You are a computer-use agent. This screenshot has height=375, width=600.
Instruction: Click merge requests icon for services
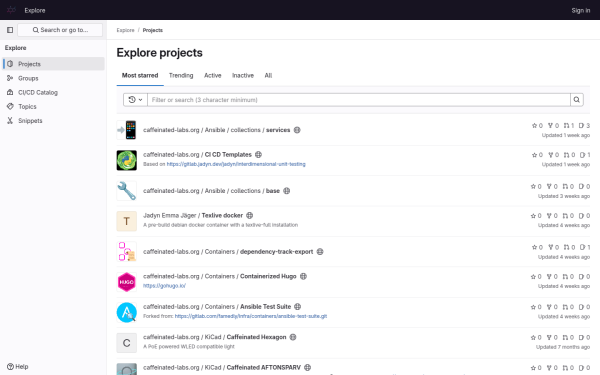tap(566, 126)
